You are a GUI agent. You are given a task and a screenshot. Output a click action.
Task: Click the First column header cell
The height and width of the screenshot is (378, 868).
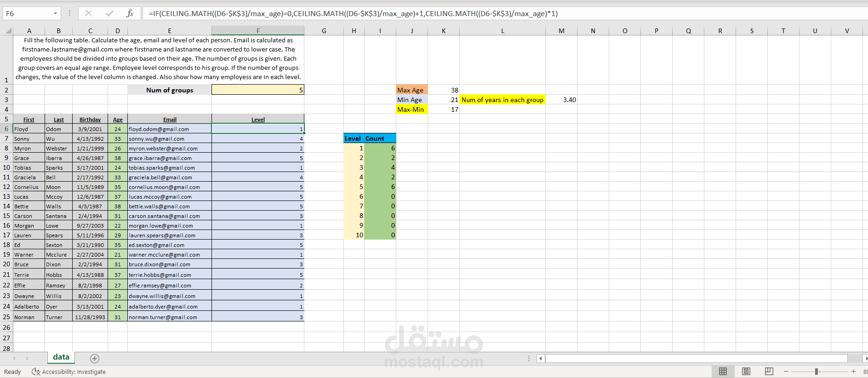(x=29, y=119)
